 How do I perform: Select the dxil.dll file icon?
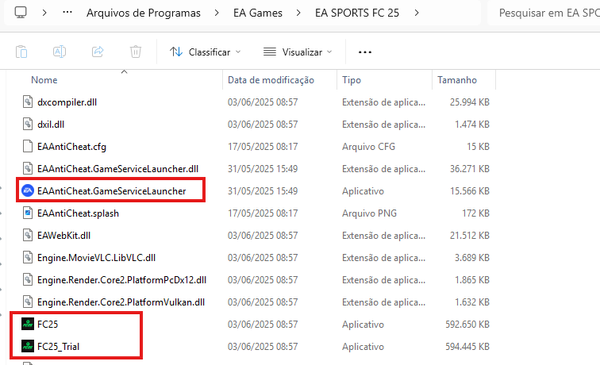[28, 124]
